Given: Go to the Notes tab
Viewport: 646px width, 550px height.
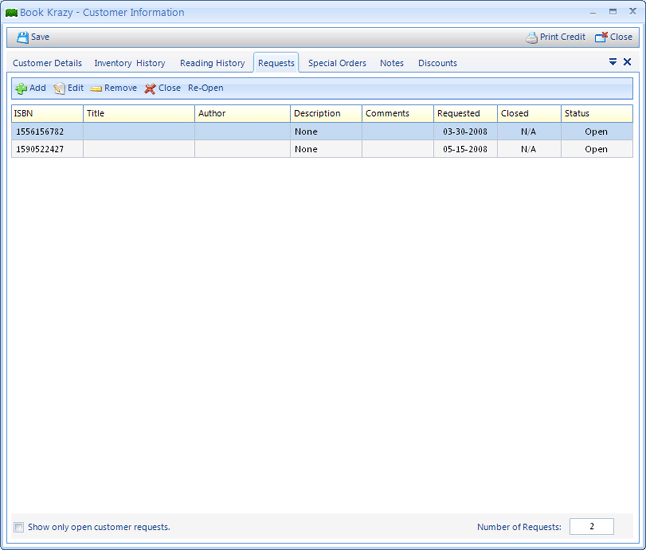Looking at the screenshot, I should click(x=391, y=63).
